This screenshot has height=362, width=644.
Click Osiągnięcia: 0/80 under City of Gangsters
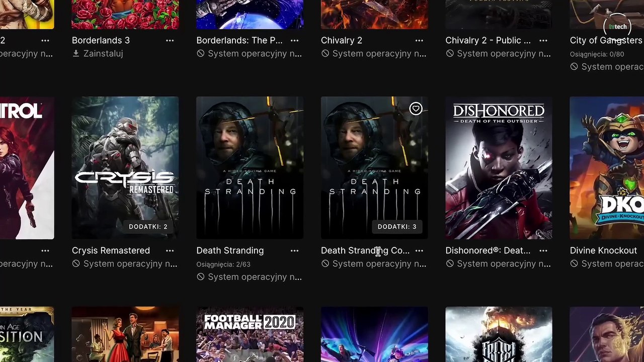point(597,54)
